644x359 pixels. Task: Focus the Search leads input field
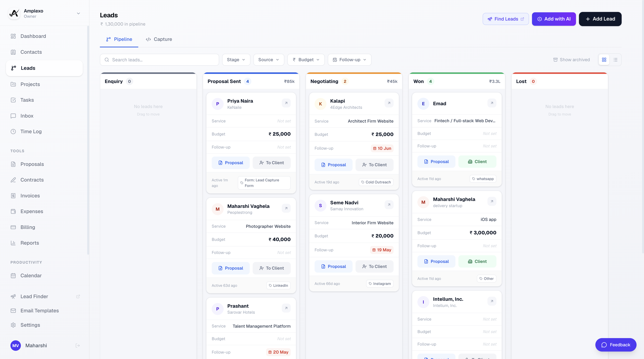tap(160, 60)
